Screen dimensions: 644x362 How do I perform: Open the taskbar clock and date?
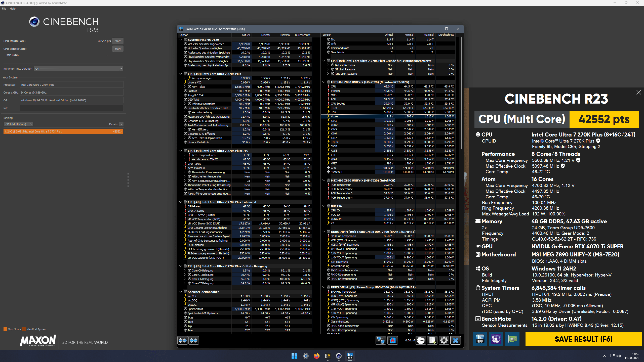click(632, 356)
